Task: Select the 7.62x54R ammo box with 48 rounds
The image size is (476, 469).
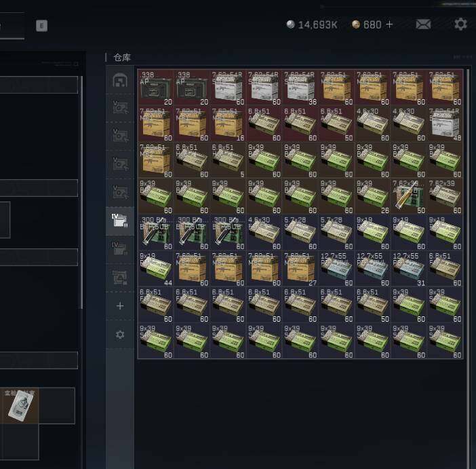Action: pyautogui.click(x=445, y=124)
